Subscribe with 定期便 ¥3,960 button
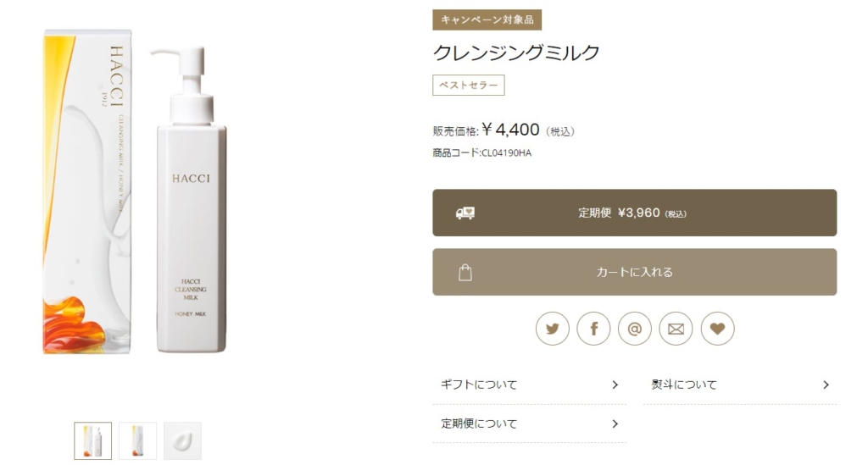The width and height of the screenshot is (868, 476). click(x=634, y=213)
